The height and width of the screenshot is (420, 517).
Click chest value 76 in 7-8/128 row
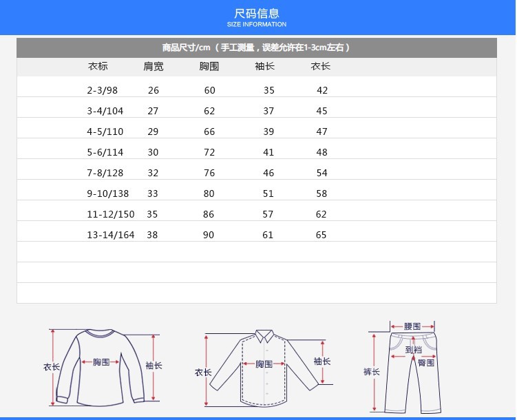click(x=209, y=173)
